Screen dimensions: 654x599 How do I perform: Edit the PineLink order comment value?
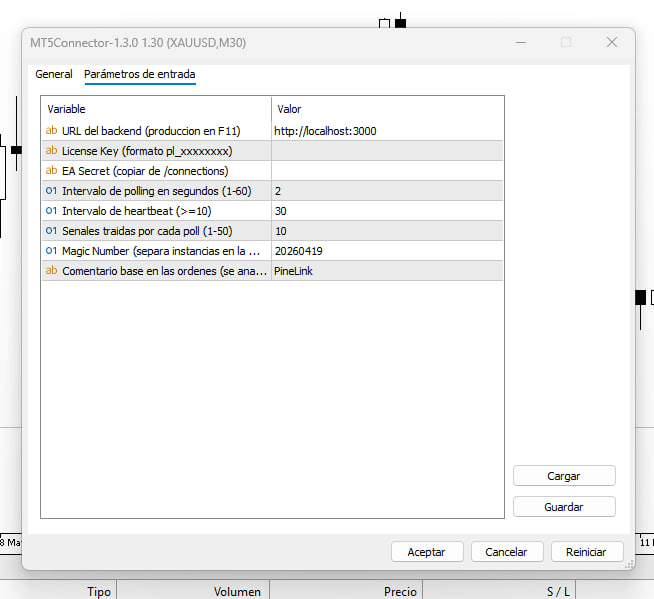click(x=387, y=271)
